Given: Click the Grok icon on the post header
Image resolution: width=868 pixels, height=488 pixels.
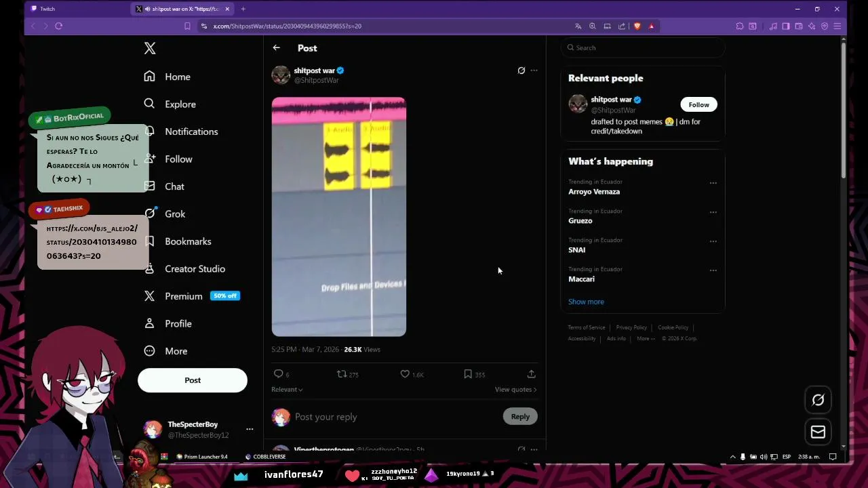Looking at the screenshot, I should pos(521,70).
